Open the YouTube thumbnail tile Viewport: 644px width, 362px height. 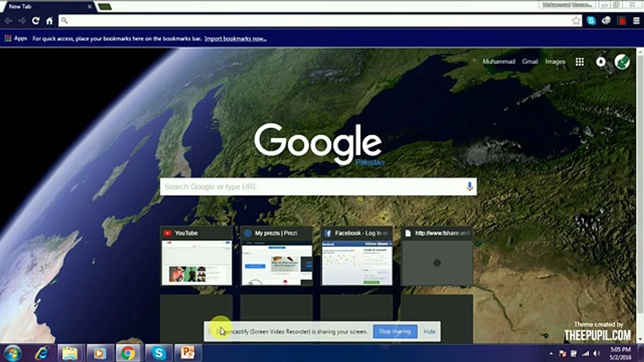[196, 256]
